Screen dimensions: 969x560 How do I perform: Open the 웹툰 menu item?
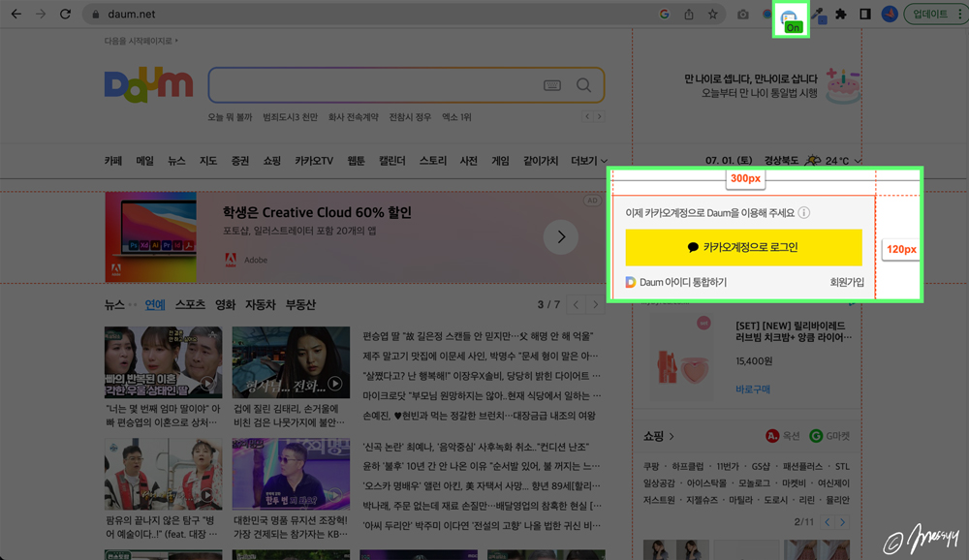pyautogui.click(x=356, y=161)
